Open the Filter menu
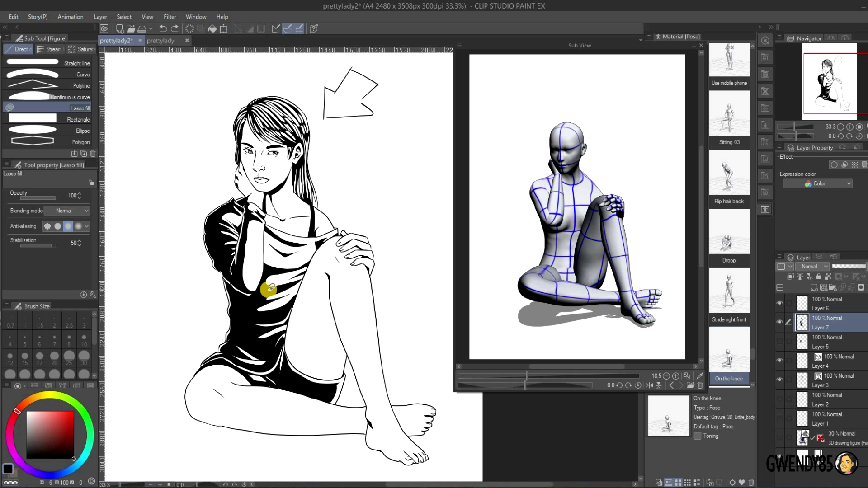This screenshot has width=868, height=488. pos(170,17)
